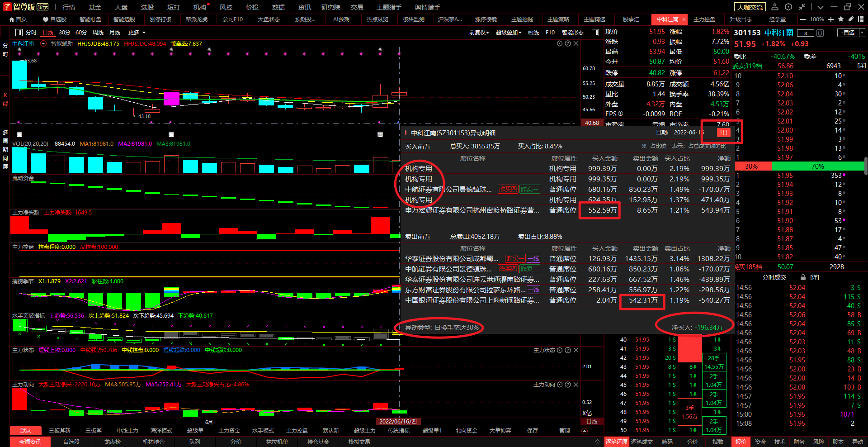Switch to 主力控盘 tab
Image resolution: width=868 pixels, height=447 pixels.
point(704,19)
